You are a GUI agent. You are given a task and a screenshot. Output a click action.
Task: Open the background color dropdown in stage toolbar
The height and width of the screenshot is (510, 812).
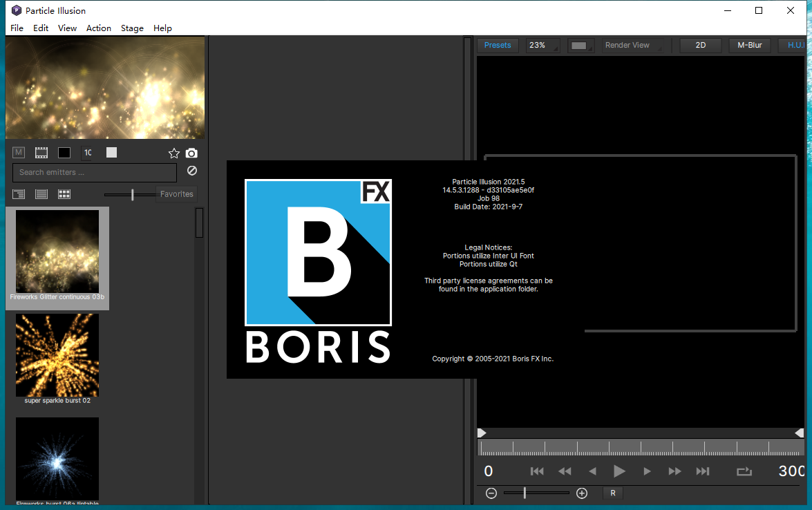580,46
